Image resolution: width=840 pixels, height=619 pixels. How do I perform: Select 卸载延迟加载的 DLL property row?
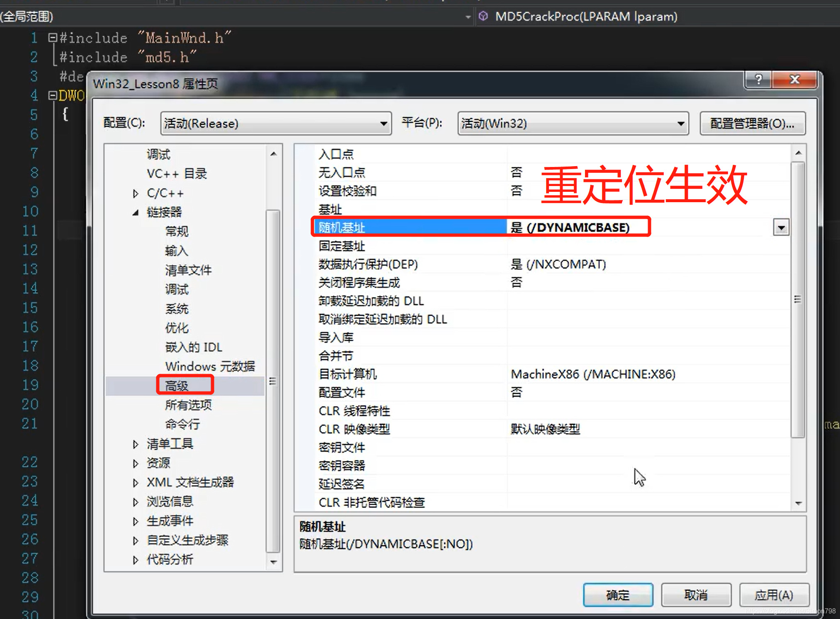tap(552, 301)
